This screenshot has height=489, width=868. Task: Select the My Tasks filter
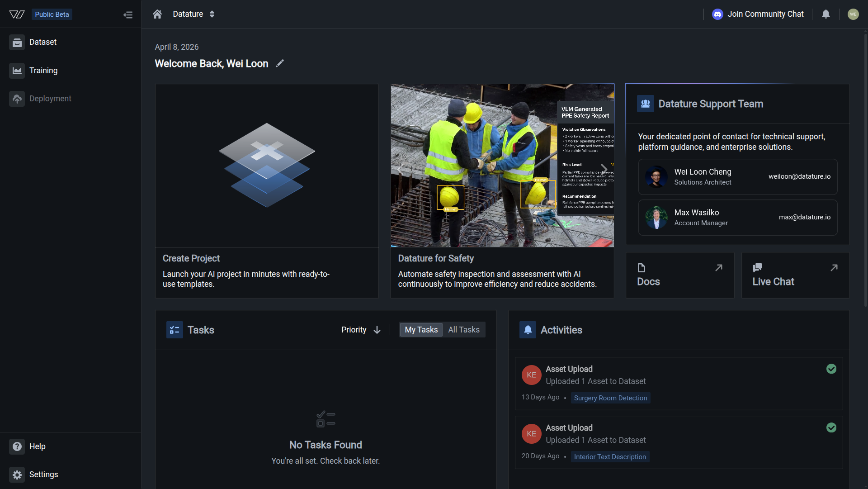click(420, 330)
